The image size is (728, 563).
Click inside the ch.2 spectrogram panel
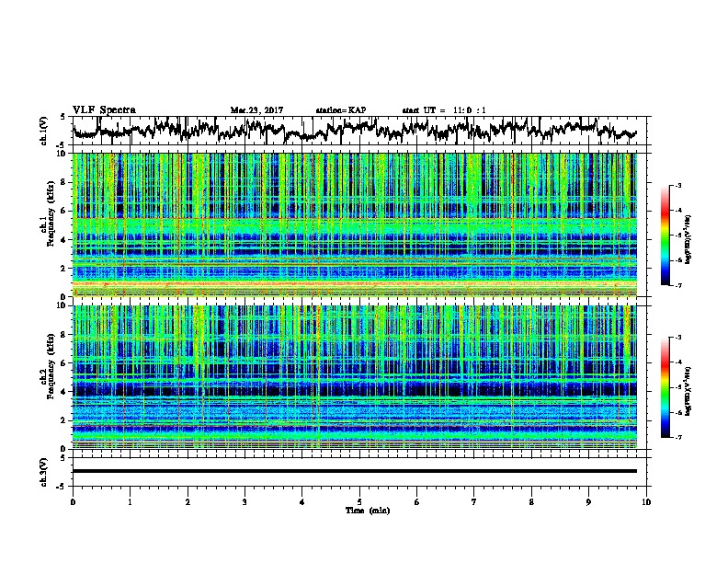tap(355, 377)
